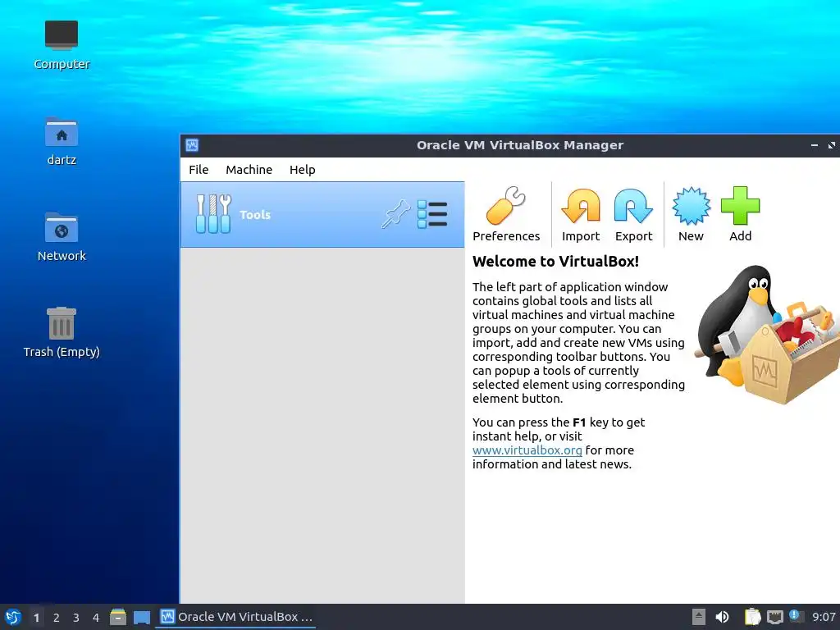Click the removable media eject tray icon
The width and height of the screenshot is (840, 630).
699,617
